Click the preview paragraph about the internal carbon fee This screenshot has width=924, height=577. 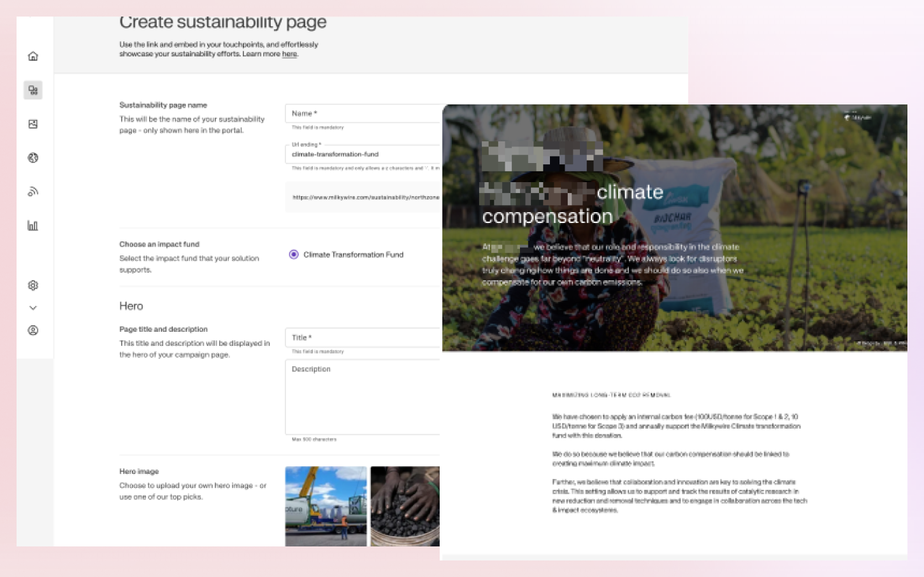click(x=676, y=426)
